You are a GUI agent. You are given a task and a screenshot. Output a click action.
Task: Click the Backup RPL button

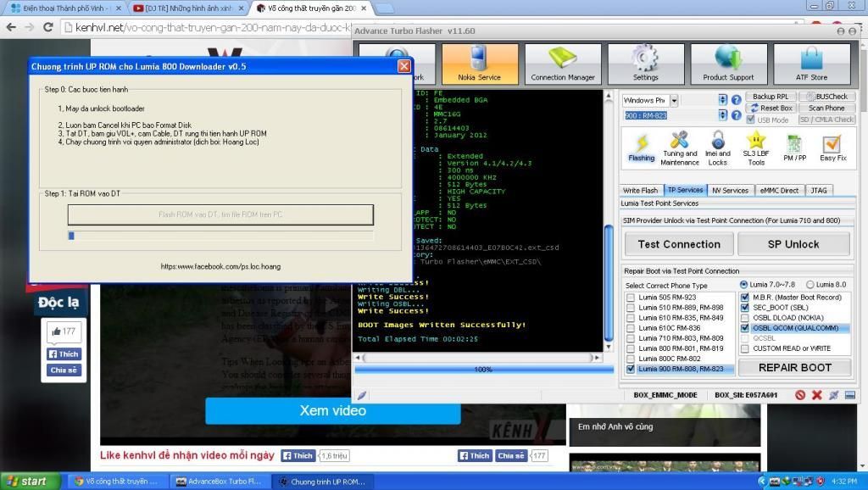[x=770, y=97]
